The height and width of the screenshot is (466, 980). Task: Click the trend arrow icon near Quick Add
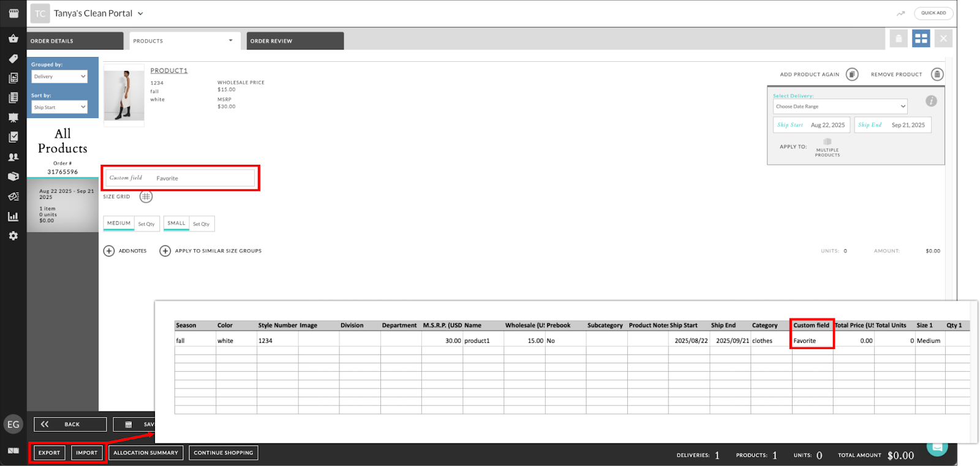coord(900,13)
